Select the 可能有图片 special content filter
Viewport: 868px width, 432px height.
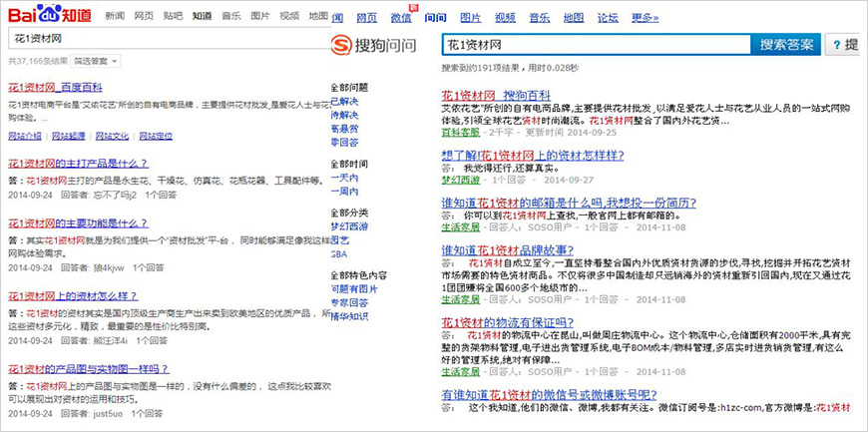pyautogui.click(x=350, y=288)
